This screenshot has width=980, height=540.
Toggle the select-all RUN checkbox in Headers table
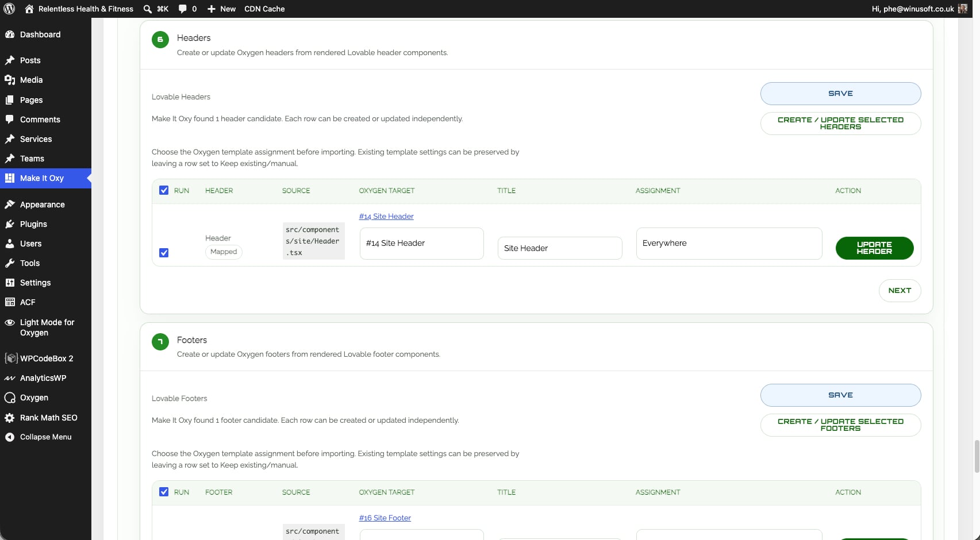click(x=164, y=190)
